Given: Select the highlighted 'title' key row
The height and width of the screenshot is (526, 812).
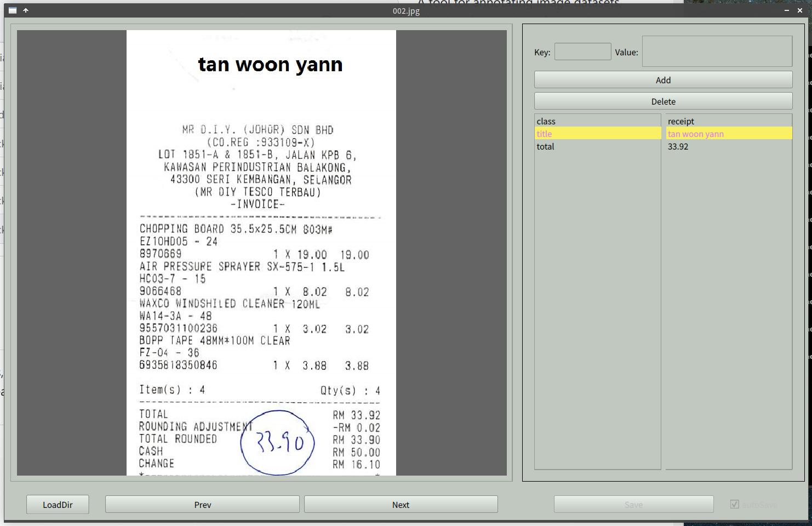Looking at the screenshot, I should (x=598, y=134).
